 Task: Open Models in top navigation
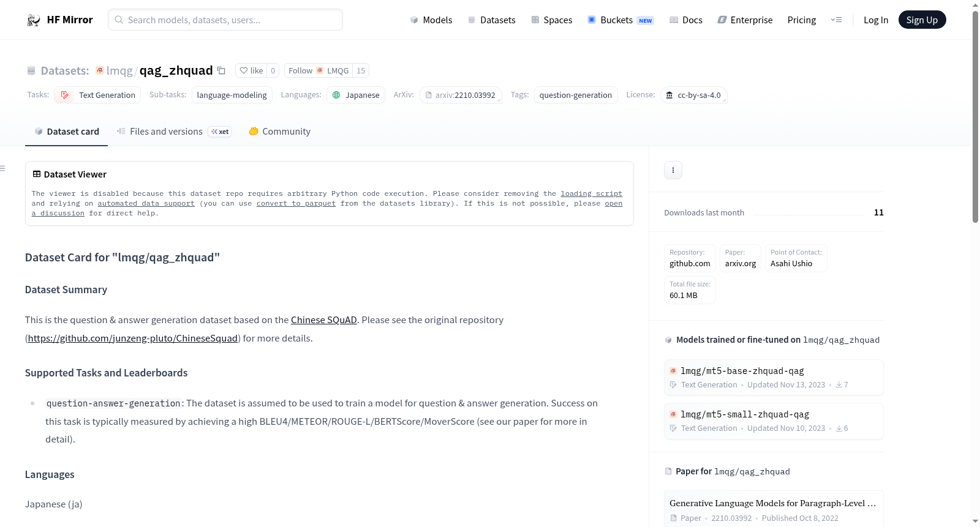(431, 20)
